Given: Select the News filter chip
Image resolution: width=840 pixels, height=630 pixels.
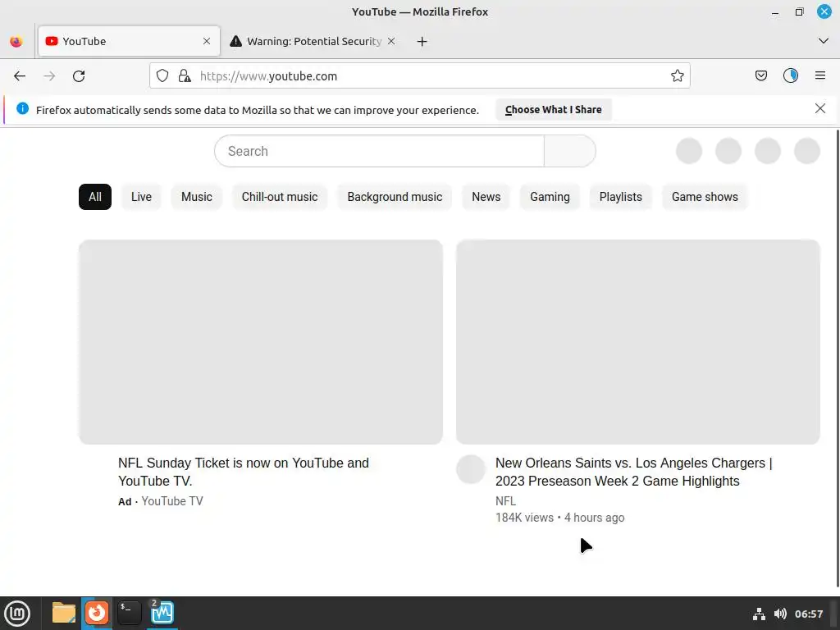Looking at the screenshot, I should (486, 197).
